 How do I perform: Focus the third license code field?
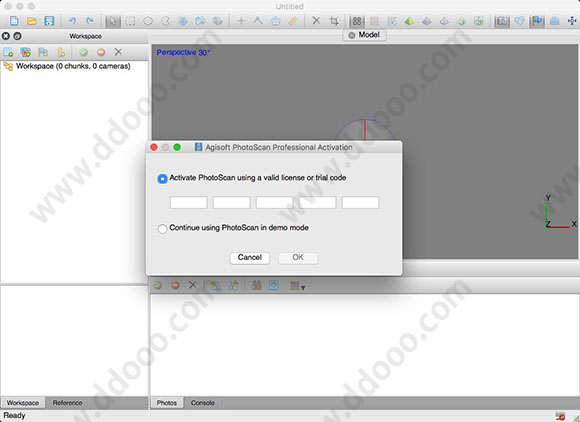pyautogui.click(x=274, y=202)
